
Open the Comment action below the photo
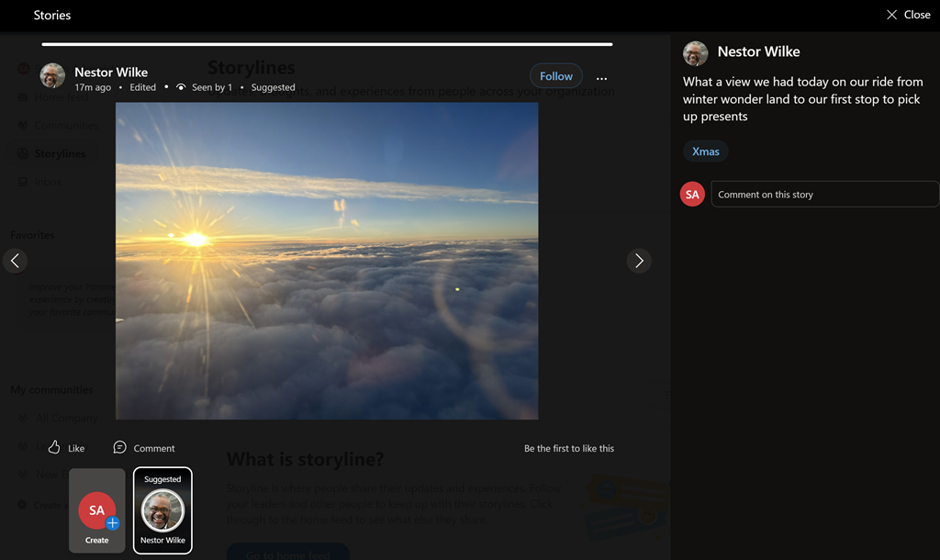coord(144,448)
